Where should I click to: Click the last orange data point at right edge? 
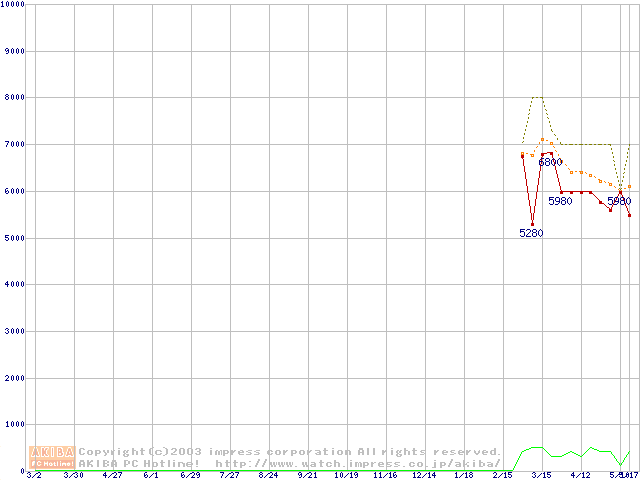tap(629, 187)
